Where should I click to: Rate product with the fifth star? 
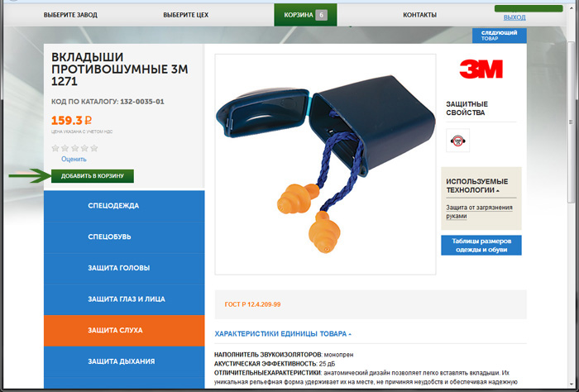[94, 148]
